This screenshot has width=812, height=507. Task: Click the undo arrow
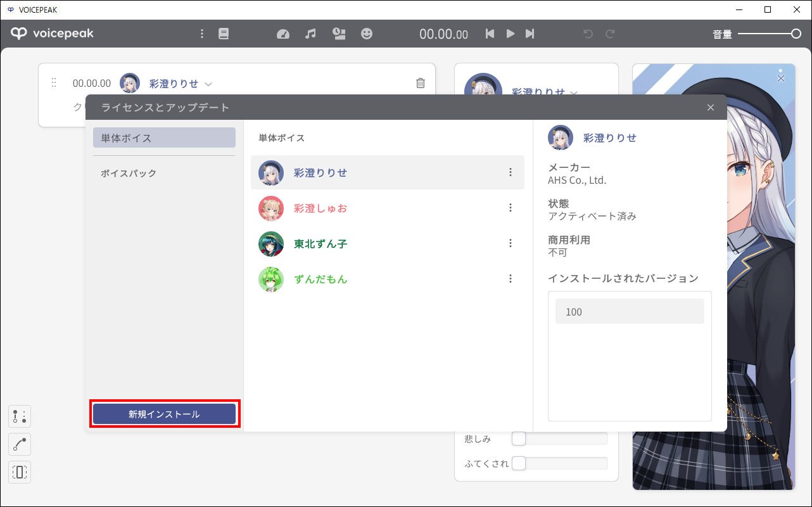[x=588, y=34]
